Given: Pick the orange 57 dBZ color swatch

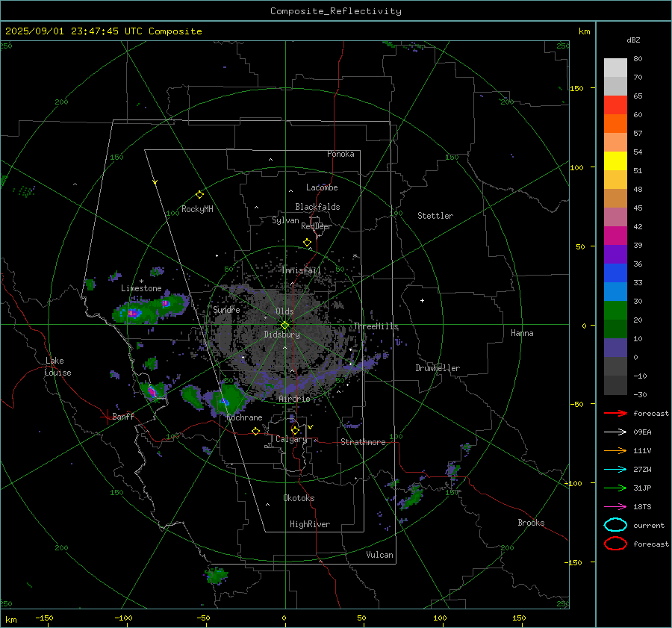Looking at the screenshot, I should (615, 123).
